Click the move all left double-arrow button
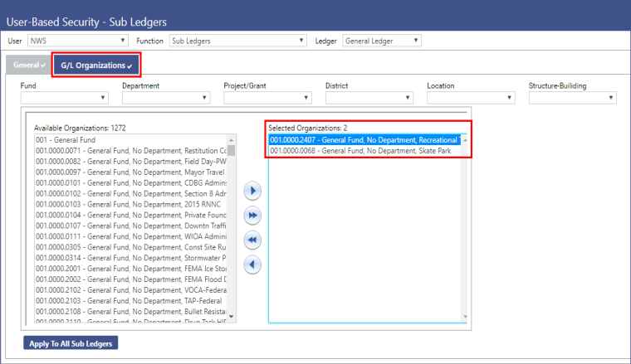 pyautogui.click(x=253, y=240)
